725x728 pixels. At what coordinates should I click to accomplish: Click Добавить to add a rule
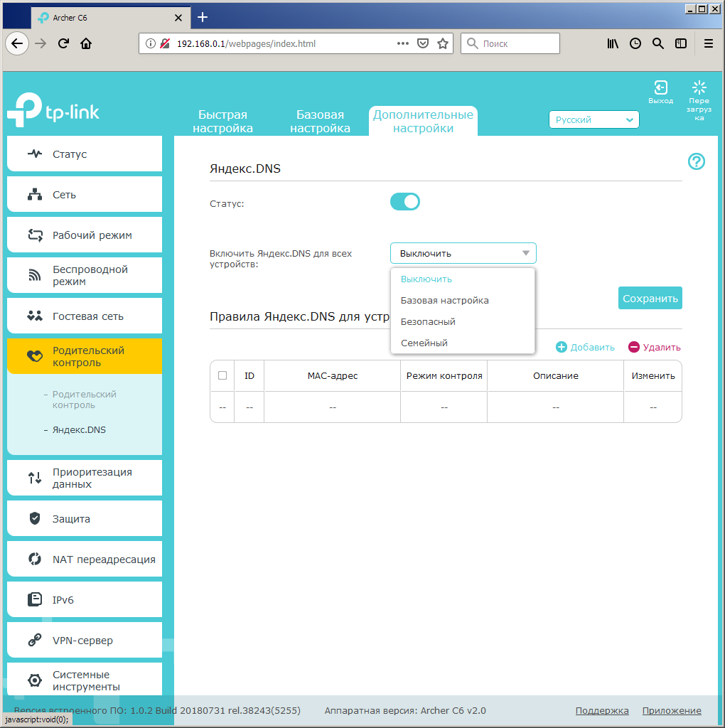(x=585, y=347)
